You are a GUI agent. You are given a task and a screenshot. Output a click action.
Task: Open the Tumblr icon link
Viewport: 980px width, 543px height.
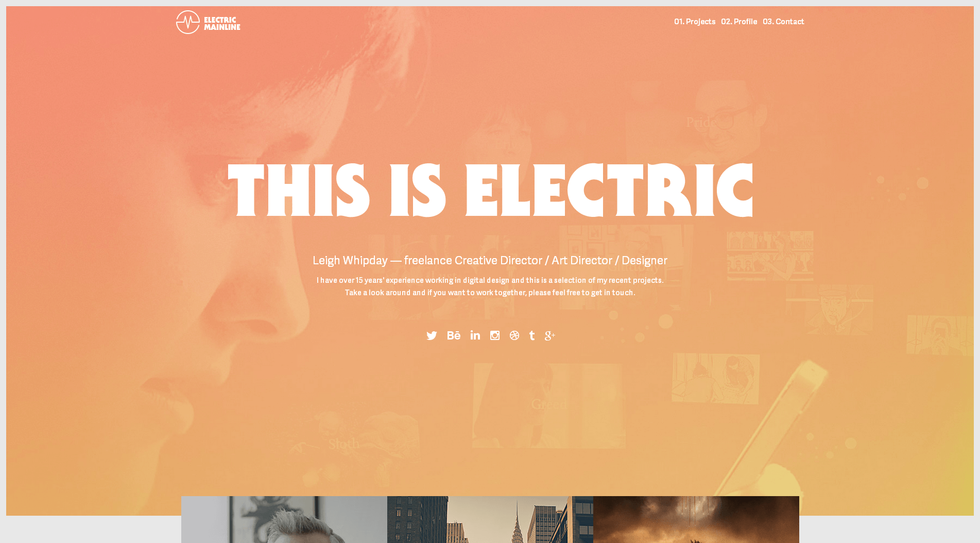click(532, 335)
